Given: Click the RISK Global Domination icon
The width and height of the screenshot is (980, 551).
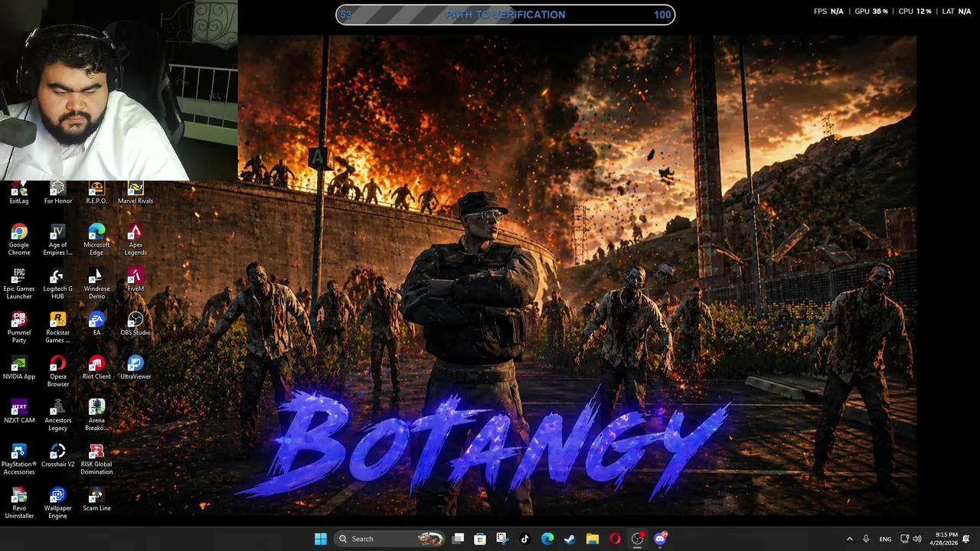Looking at the screenshot, I should (x=96, y=459).
